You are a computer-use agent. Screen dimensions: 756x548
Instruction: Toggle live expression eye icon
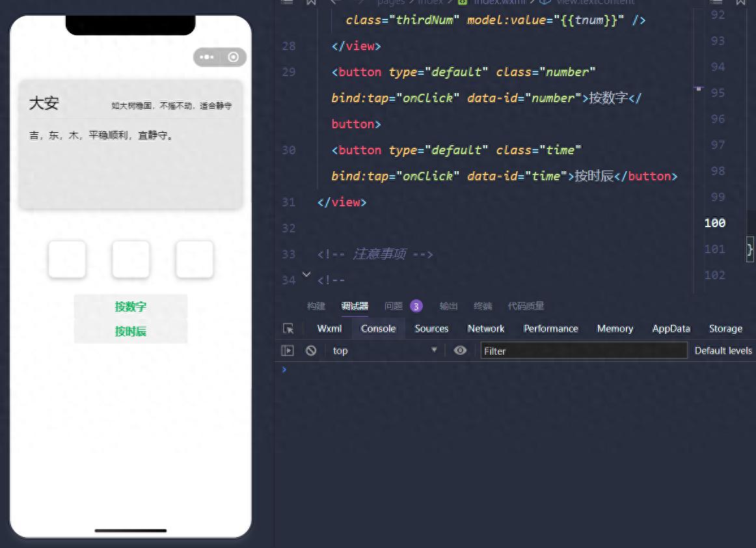tap(460, 350)
